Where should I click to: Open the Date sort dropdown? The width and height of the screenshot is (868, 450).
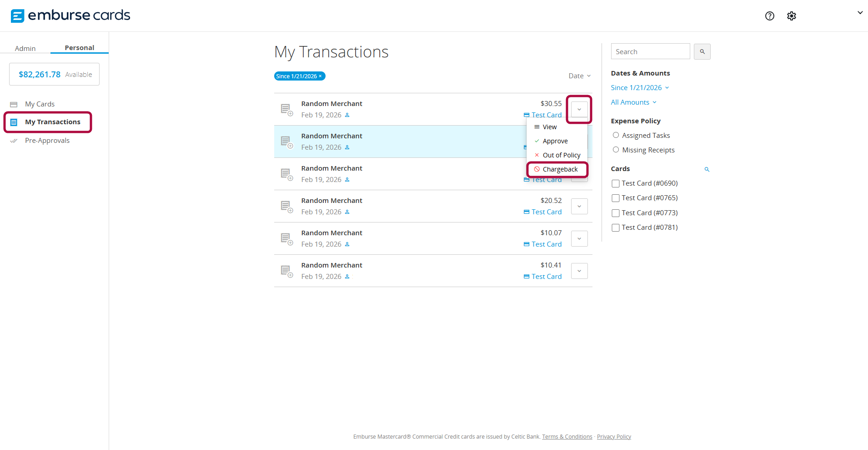click(579, 76)
